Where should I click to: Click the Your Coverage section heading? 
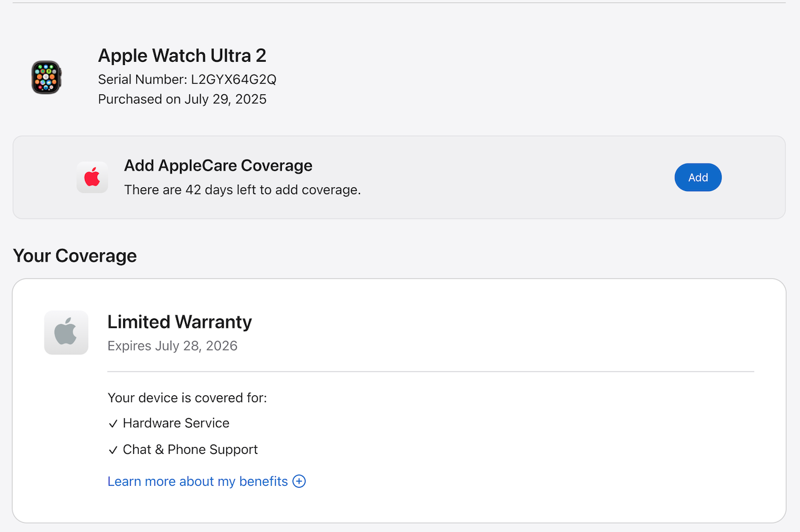(x=74, y=256)
